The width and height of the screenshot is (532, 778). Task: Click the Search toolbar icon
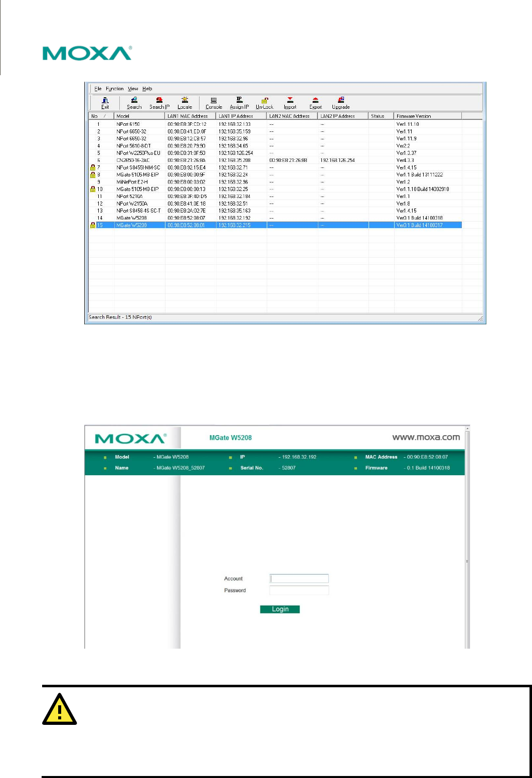(x=134, y=103)
